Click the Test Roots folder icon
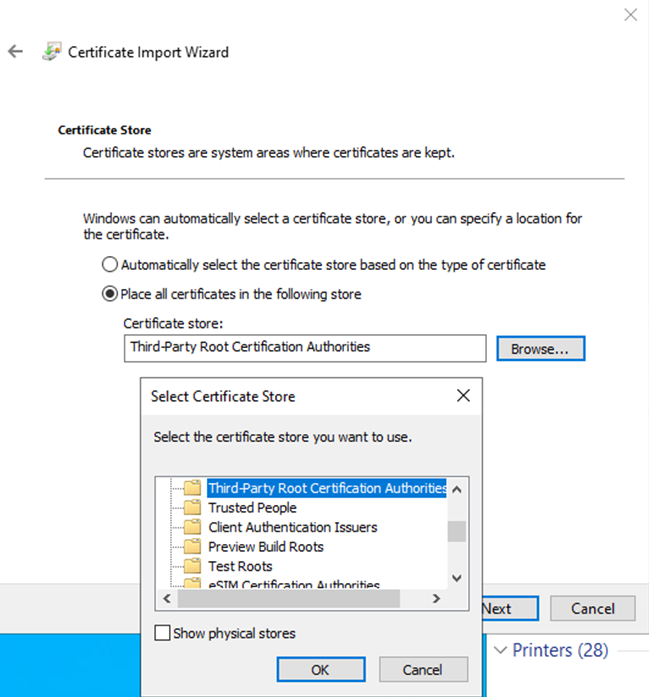The width and height of the screenshot is (649, 697). point(192,566)
